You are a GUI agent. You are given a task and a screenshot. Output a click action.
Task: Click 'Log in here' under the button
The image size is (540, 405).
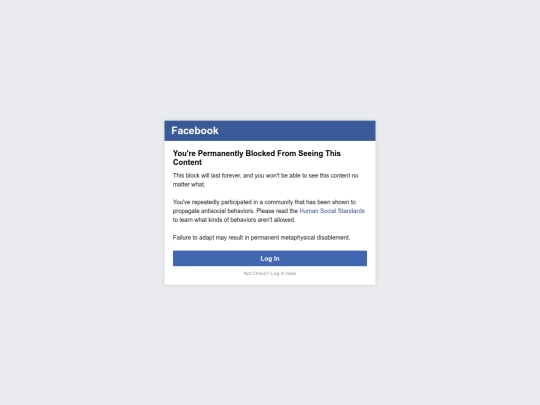[x=283, y=273]
